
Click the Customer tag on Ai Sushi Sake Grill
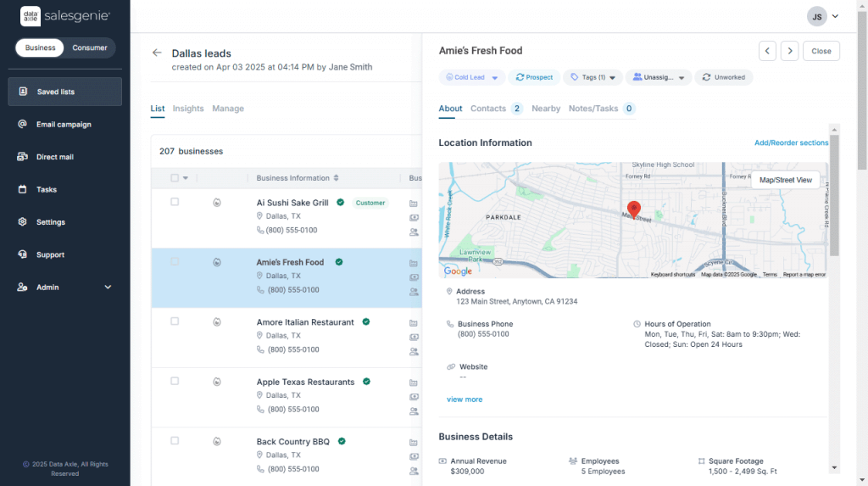tap(370, 203)
